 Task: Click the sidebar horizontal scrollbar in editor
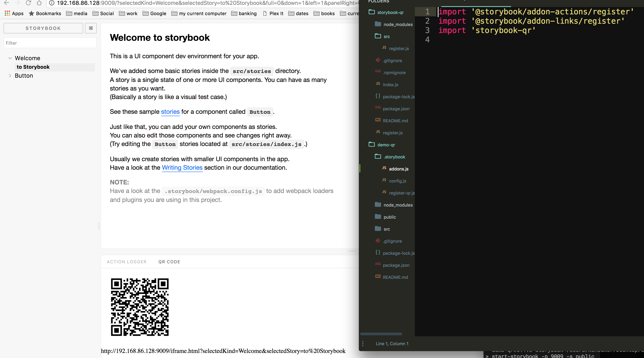pos(381,334)
